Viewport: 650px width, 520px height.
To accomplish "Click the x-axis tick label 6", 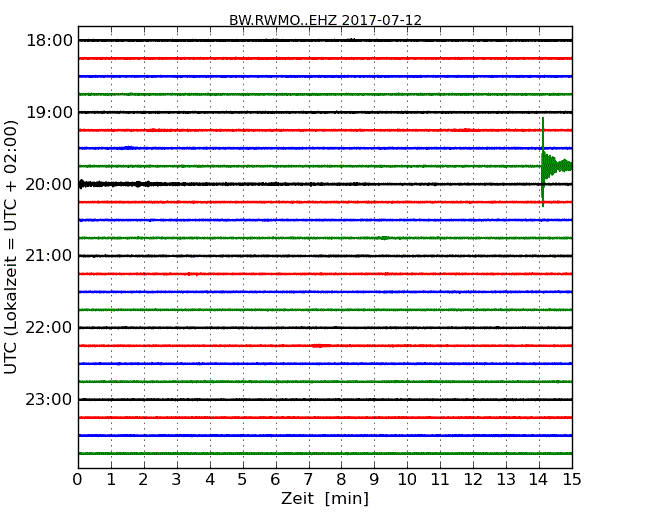I will coord(276,480).
